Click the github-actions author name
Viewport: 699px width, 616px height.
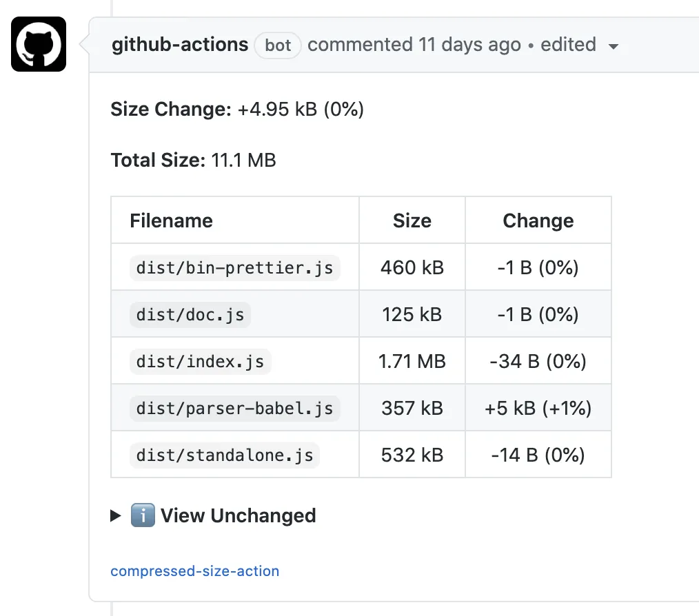point(180,45)
